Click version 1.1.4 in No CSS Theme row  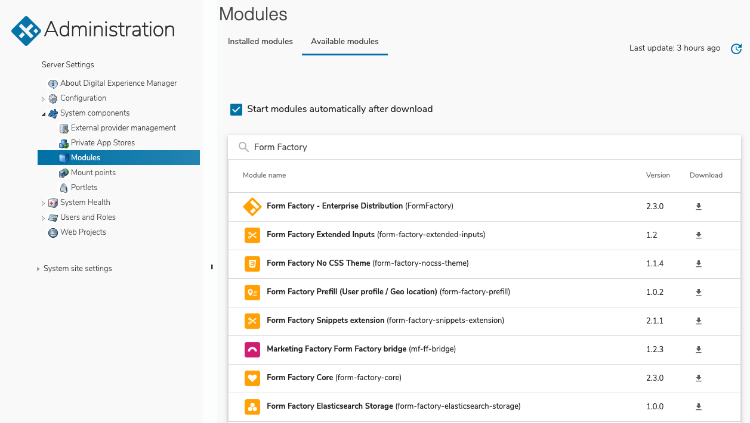click(x=655, y=264)
